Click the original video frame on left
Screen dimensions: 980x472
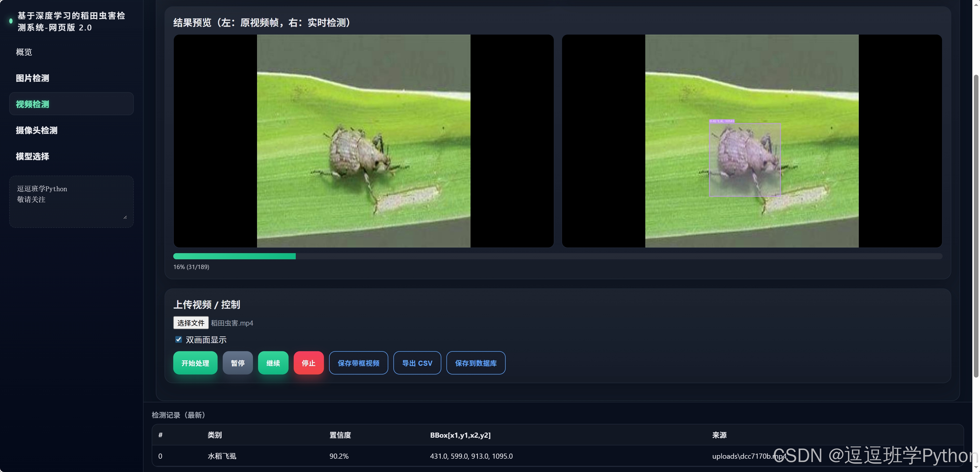pyautogui.click(x=363, y=141)
